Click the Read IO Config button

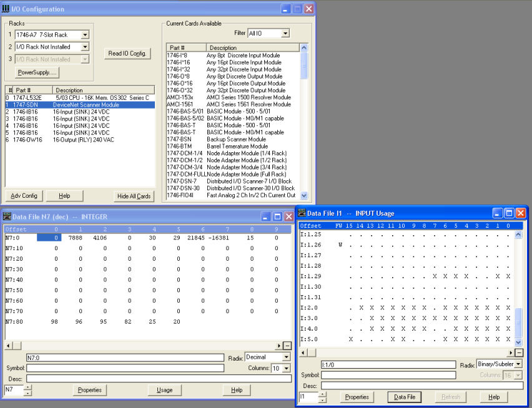tap(127, 54)
